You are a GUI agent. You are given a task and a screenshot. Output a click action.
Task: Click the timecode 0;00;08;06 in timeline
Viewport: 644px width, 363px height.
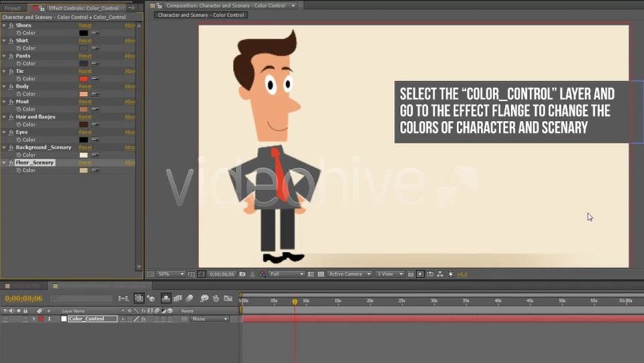pyautogui.click(x=24, y=298)
